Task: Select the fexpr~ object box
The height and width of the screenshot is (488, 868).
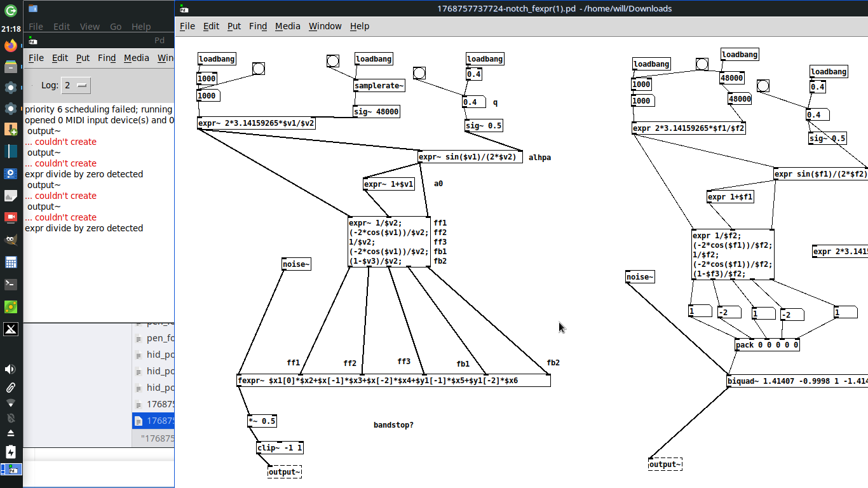Action: click(x=393, y=381)
